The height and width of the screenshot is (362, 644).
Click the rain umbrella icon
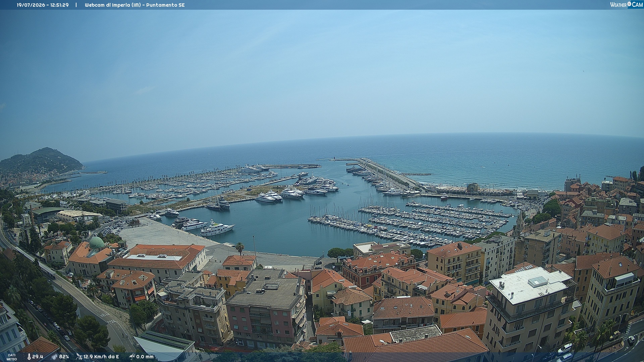click(132, 357)
